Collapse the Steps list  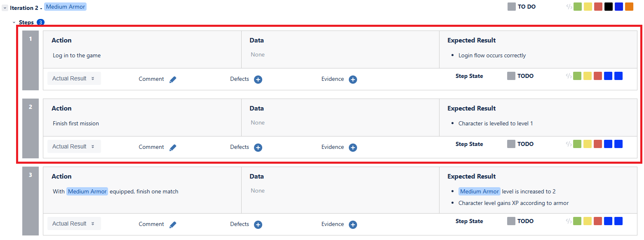(14, 22)
